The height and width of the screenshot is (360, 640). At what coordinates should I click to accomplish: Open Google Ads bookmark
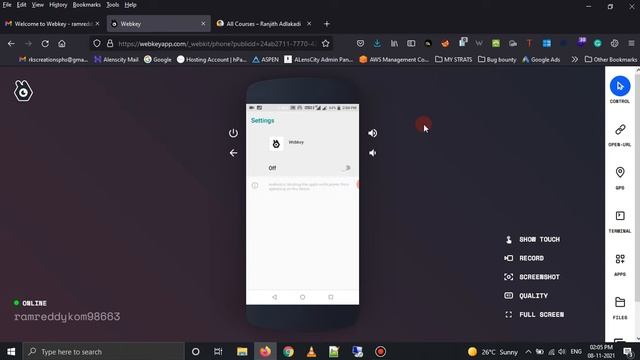pyautogui.click(x=541, y=59)
